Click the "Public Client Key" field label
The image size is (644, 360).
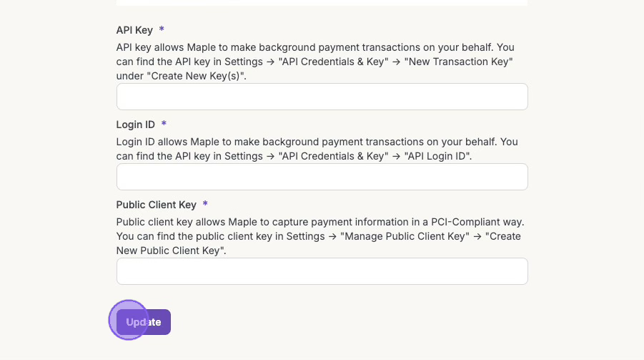click(x=157, y=205)
